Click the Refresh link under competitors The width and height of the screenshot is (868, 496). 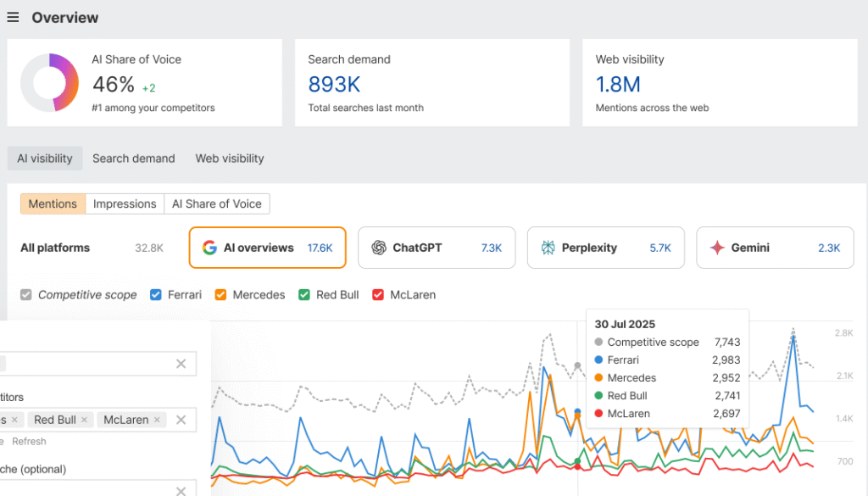29,442
